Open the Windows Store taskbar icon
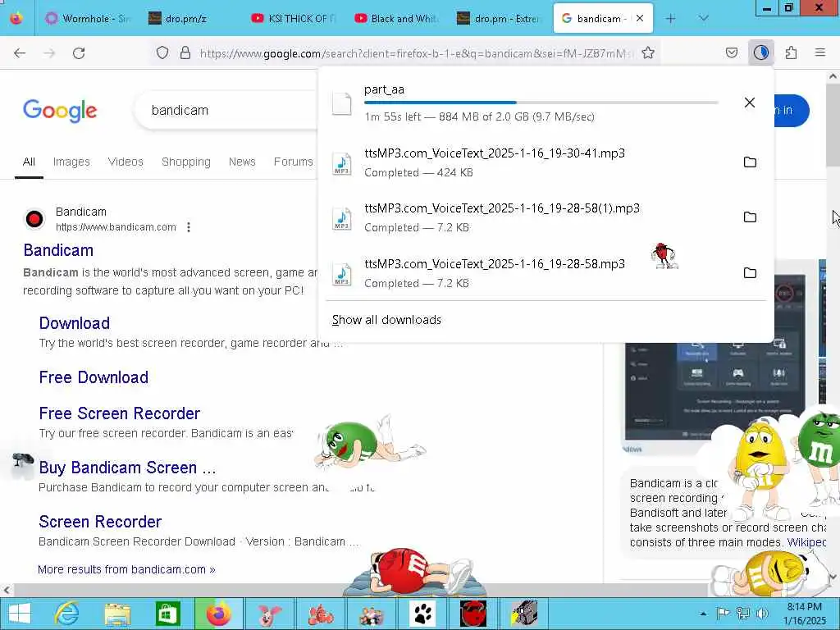This screenshot has width=840, height=630. (x=167, y=614)
